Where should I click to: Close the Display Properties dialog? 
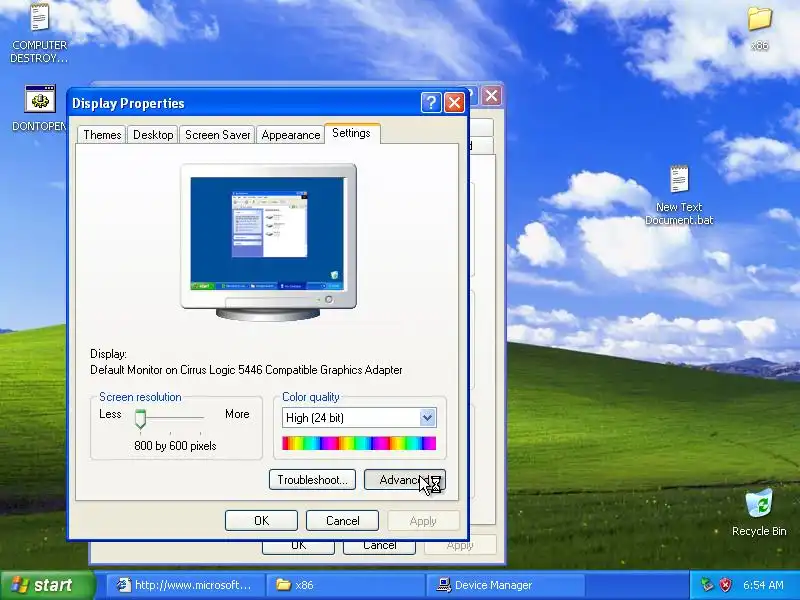[x=454, y=103]
